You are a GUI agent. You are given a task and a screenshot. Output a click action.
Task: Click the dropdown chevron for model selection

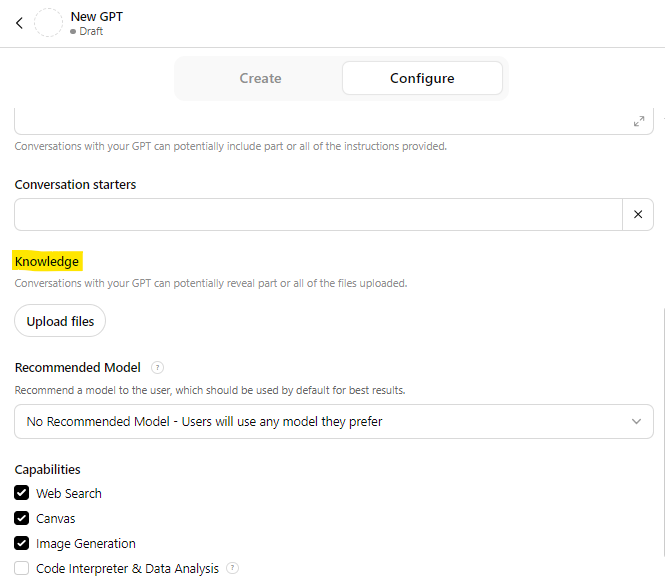click(x=637, y=421)
